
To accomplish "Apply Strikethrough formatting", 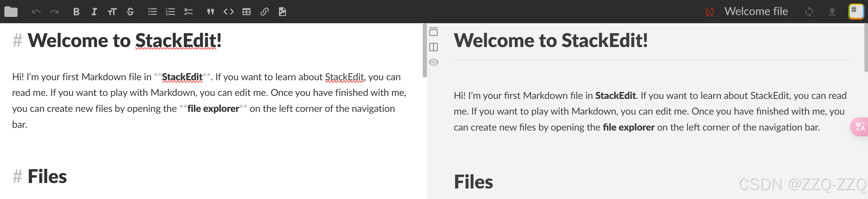I will (x=130, y=12).
